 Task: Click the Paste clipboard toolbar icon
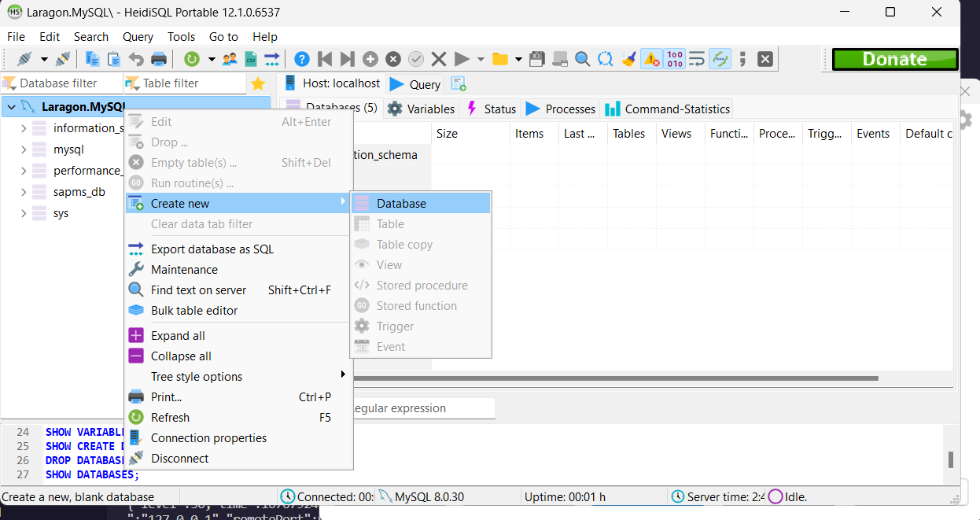pyautogui.click(x=114, y=59)
